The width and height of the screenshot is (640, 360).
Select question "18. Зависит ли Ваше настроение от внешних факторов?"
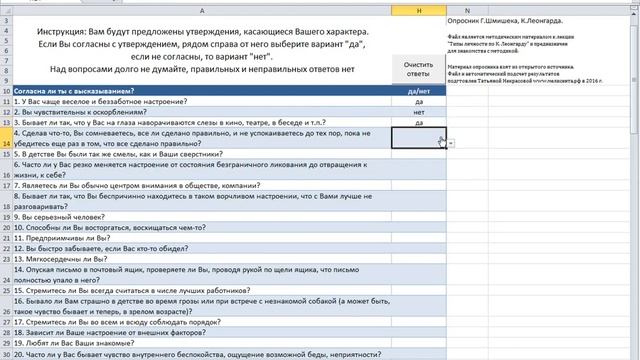[202, 333]
